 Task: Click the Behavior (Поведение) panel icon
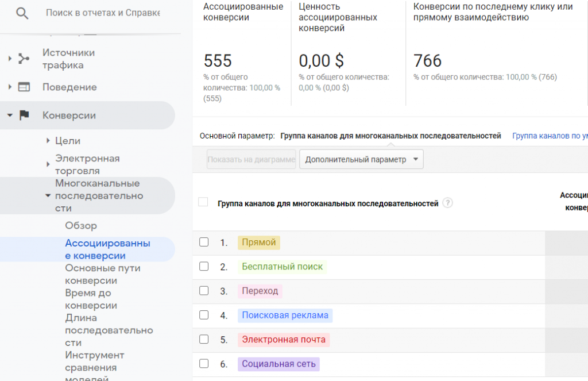(24, 87)
